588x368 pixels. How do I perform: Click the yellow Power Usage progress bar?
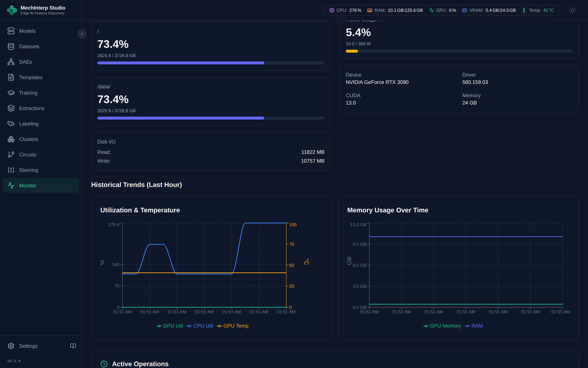tap(459, 51)
